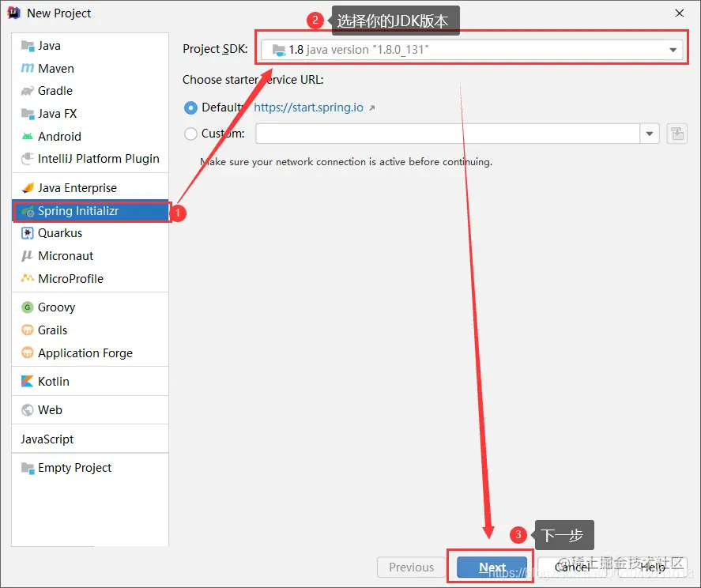This screenshot has height=588, width=701.
Task: Click the Help button
Action: (x=653, y=567)
